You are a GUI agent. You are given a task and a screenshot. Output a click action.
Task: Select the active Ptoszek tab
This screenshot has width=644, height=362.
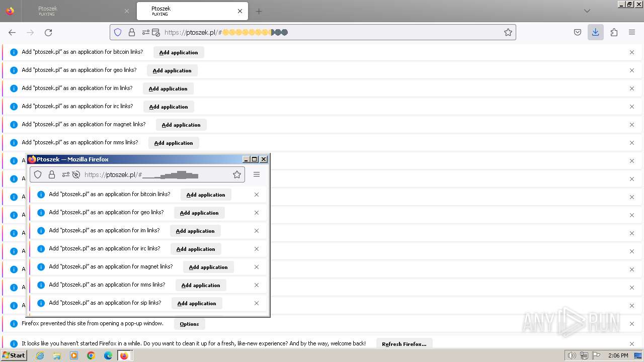click(191, 11)
